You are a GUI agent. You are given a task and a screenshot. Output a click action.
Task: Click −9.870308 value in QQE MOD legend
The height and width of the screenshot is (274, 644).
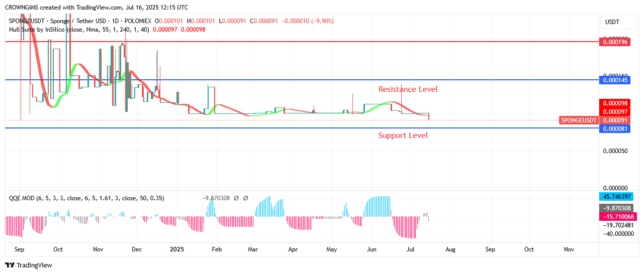(x=216, y=198)
